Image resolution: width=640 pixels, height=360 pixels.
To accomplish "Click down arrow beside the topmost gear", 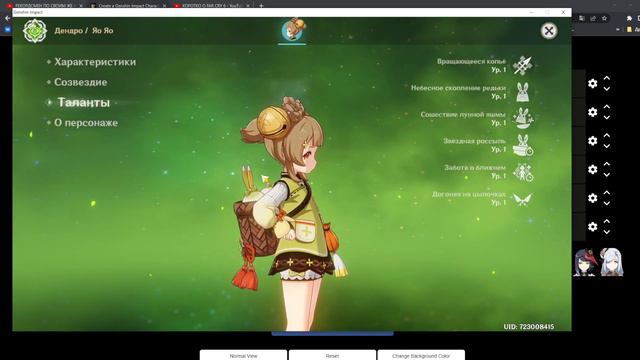I will [607, 89].
